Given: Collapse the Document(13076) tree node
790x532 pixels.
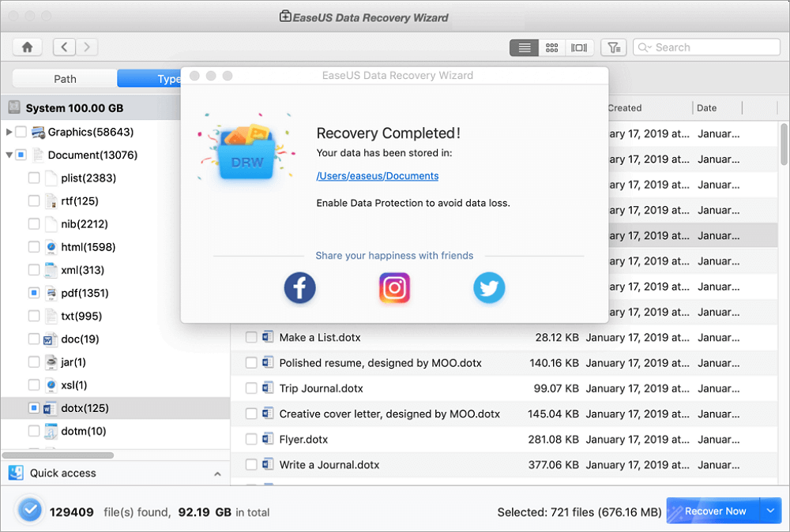Looking at the screenshot, I should point(9,155).
